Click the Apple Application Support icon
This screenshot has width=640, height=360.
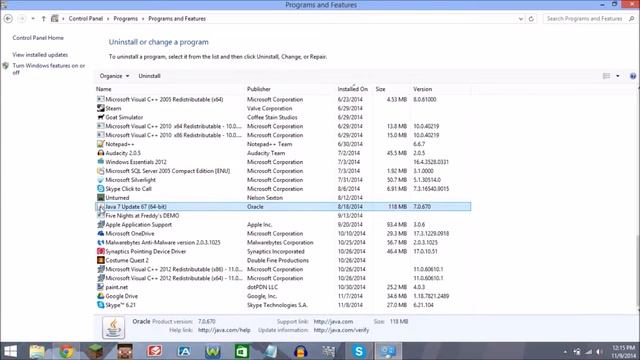[x=100, y=224]
